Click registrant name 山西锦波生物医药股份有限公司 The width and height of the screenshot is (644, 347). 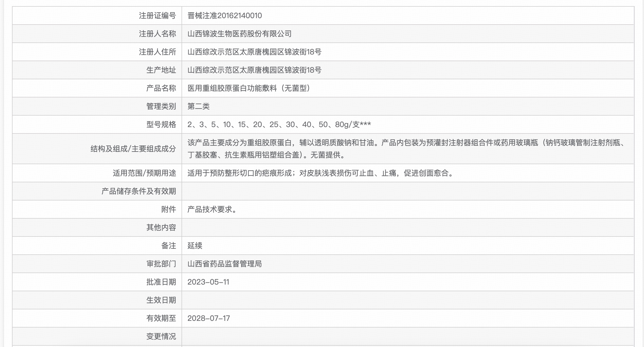pyautogui.click(x=239, y=34)
